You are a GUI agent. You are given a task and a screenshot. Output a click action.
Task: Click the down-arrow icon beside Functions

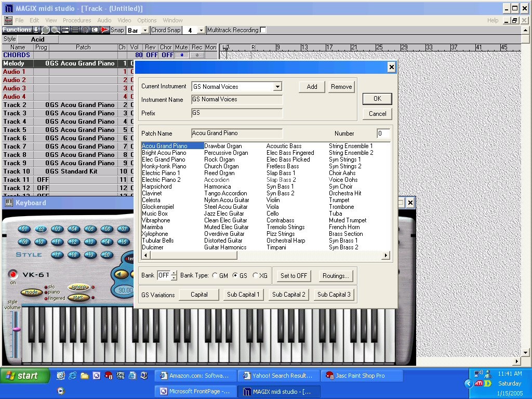click(36, 30)
